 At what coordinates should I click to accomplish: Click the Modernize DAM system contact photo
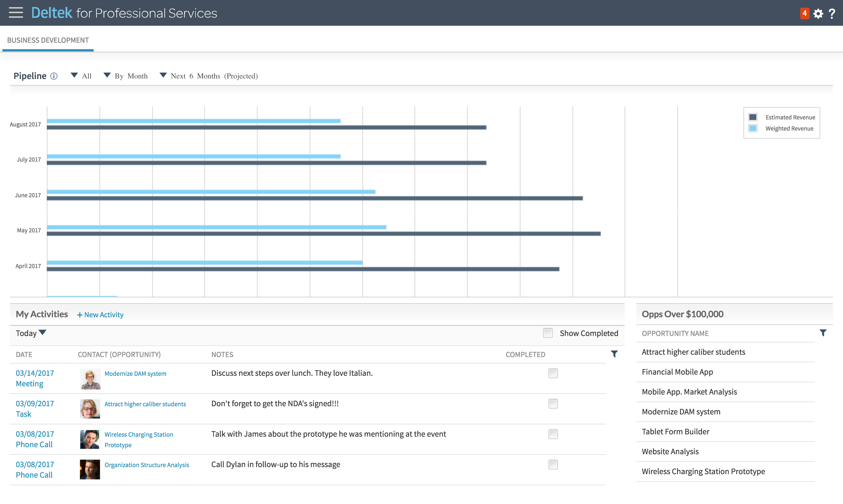90,379
